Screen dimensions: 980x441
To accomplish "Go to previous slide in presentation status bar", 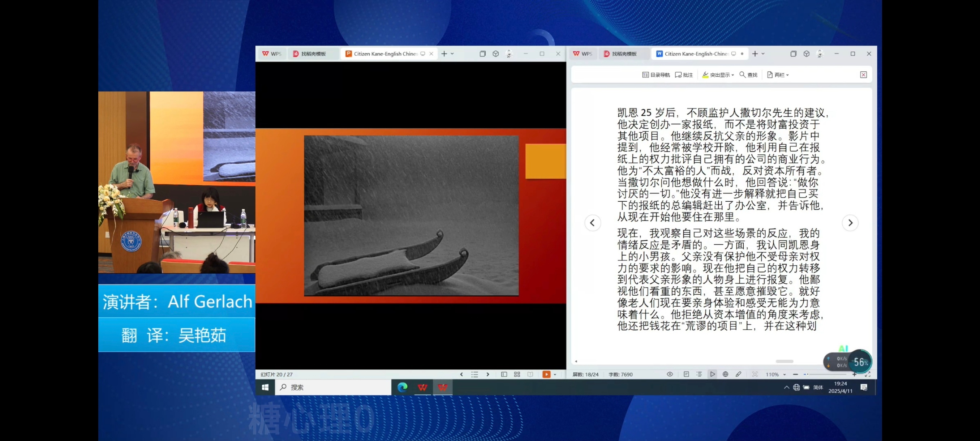I will (461, 374).
